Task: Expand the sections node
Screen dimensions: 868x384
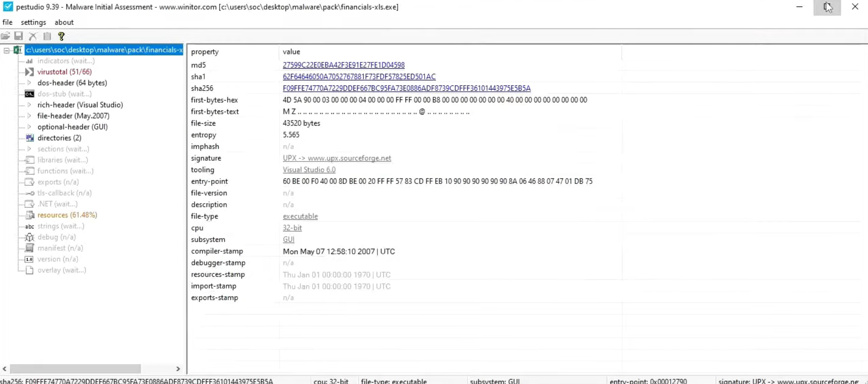Action: click(x=29, y=149)
